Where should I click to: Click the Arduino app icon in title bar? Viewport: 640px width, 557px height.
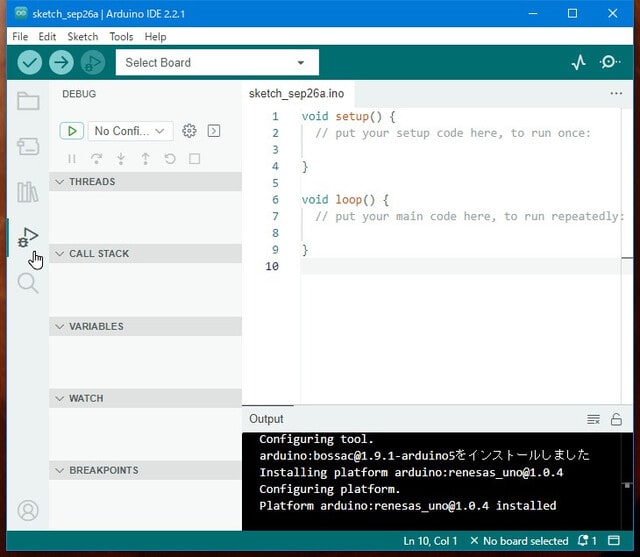(20, 13)
